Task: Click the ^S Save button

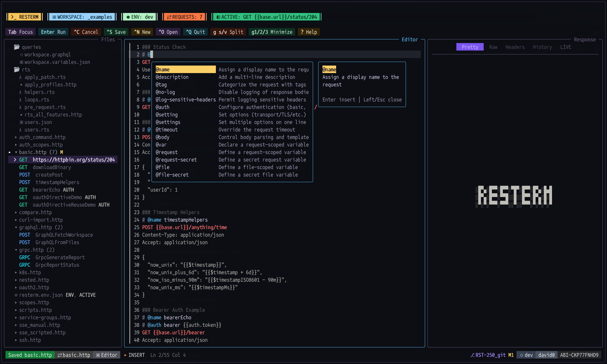Action: [116, 32]
